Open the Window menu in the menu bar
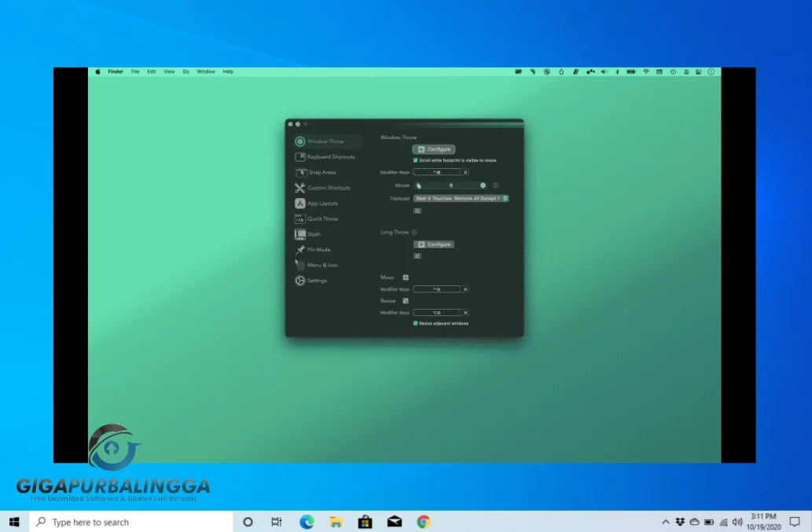Image resolution: width=812 pixels, height=532 pixels. (x=205, y=72)
